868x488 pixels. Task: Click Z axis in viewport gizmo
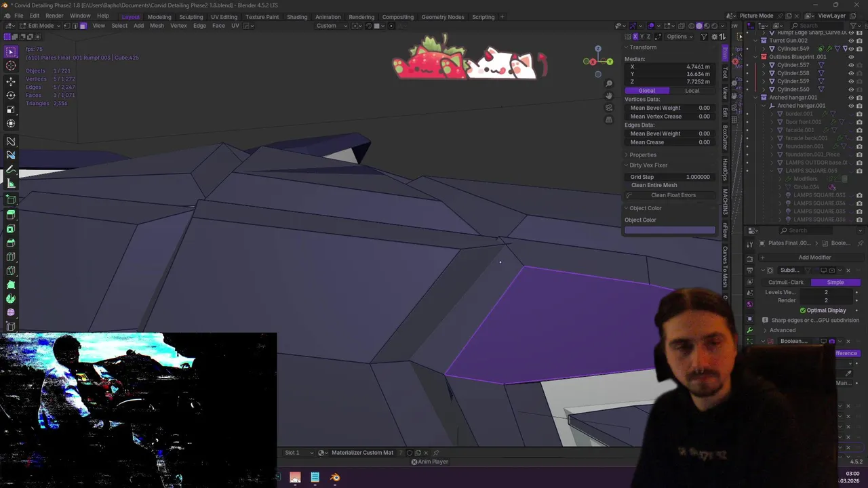pyautogui.click(x=597, y=49)
